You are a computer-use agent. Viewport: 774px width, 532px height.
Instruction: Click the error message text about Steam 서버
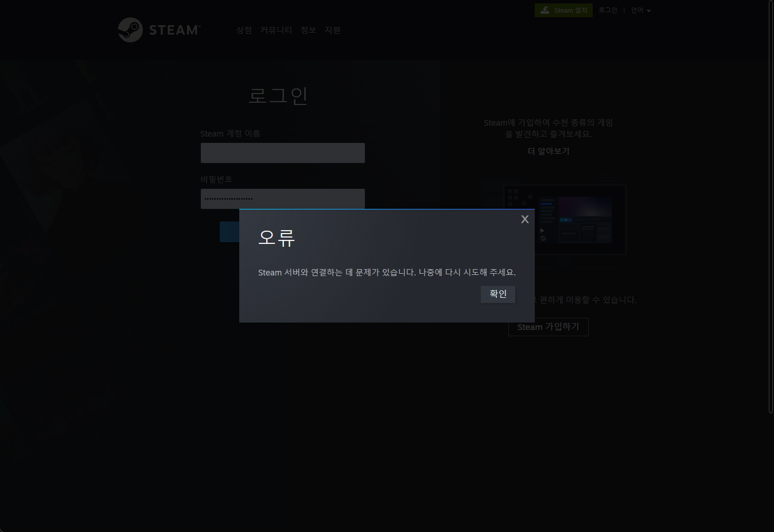click(387, 273)
